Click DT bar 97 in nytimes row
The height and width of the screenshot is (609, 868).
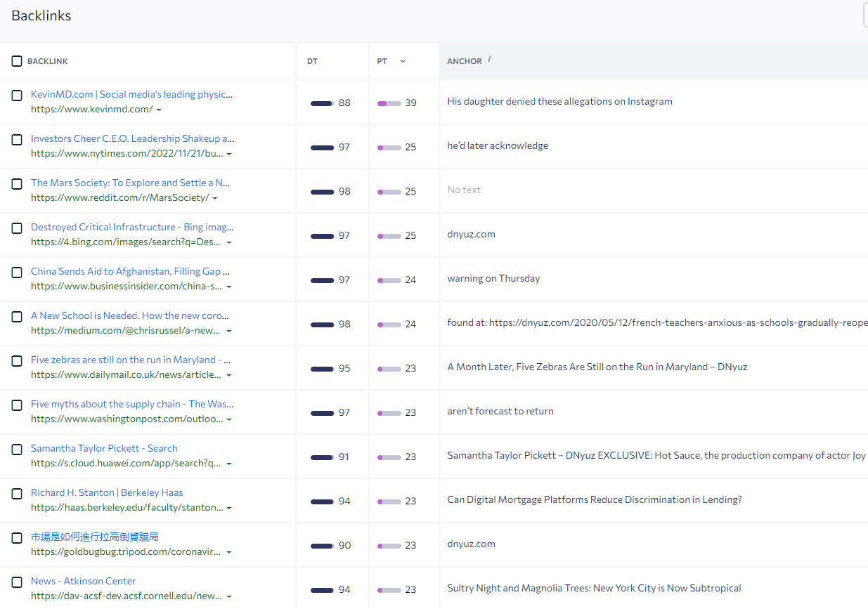click(322, 148)
